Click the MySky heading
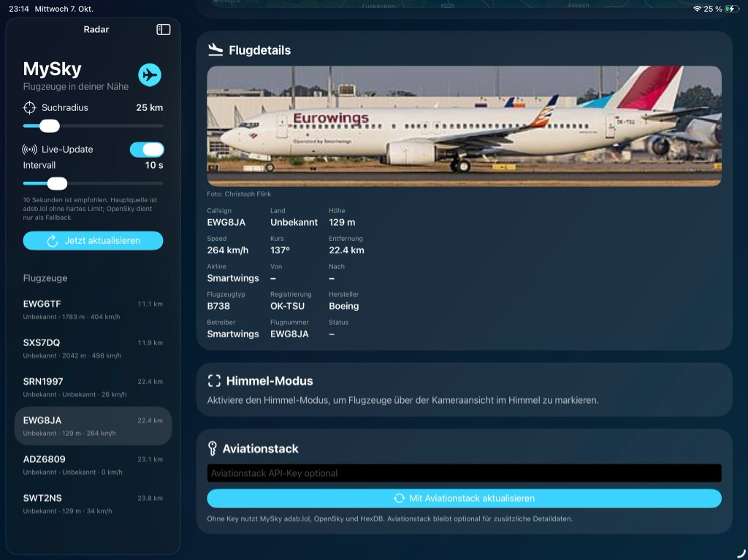Screen dimensions: 748x560 (53, 69)
